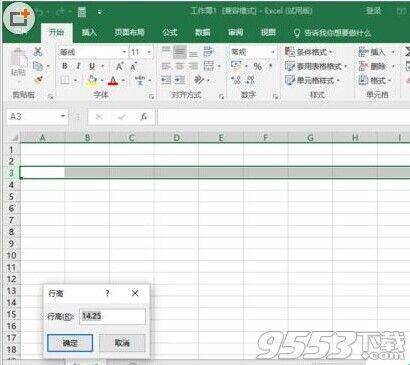The image size is (410, 365).
Task: Click Merge and Center icon
Action: [209, 66]
